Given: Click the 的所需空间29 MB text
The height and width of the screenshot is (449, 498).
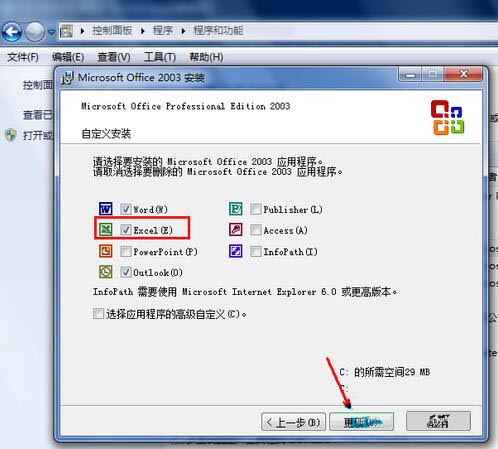Looking at the screenshot, I should [x=392, y=372].
